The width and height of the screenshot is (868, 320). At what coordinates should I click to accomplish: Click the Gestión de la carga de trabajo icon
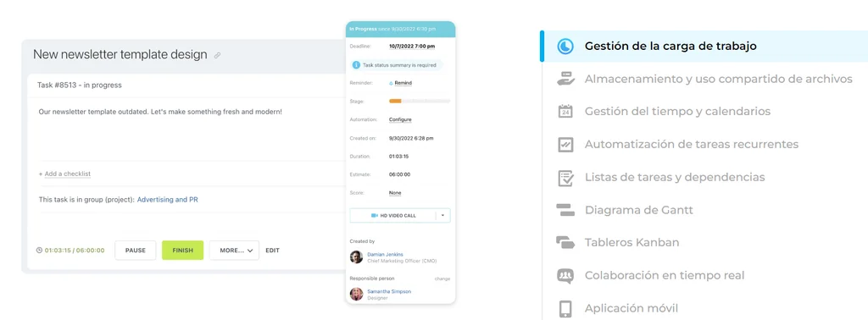pyautogui.click(x=565, y=46)
